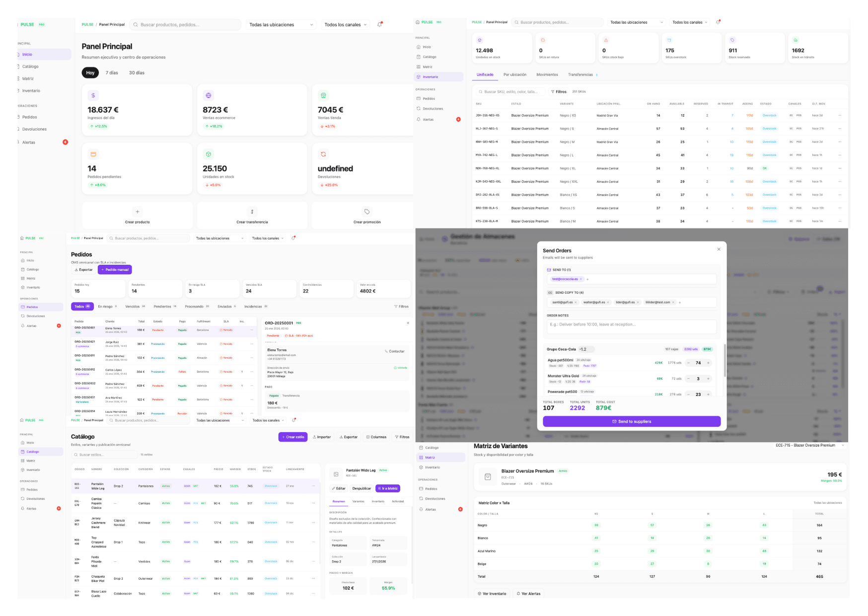Expand the ECE-715 Blazer Oversize Premium selector
Screen dimensions: 868x616
[843, 445]
